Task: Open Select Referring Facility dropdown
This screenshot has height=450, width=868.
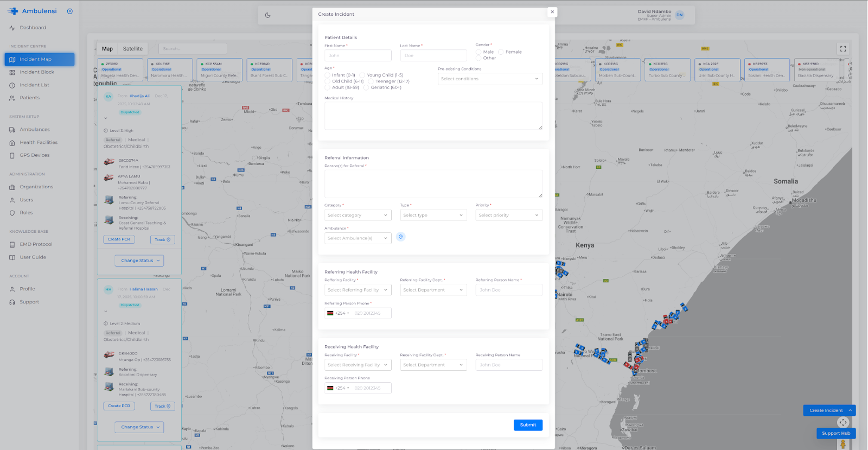Action: click(x=358, y=290)
